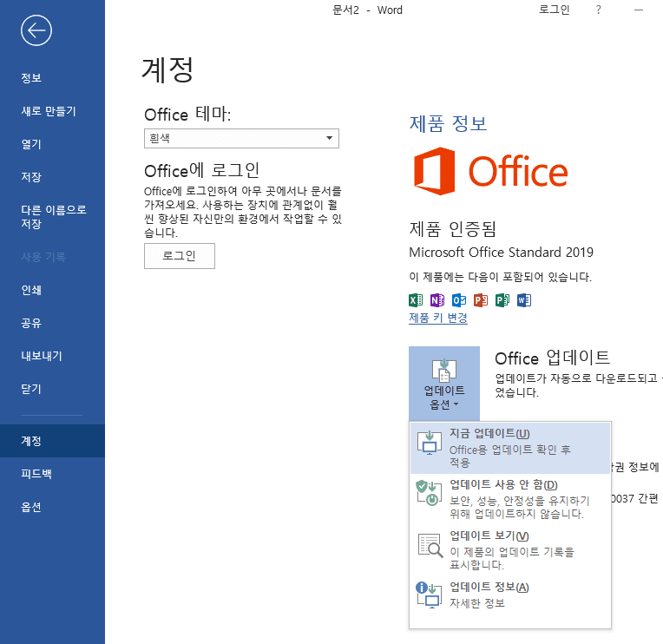Click the Outlook app icon

click(x=459, y=300)
